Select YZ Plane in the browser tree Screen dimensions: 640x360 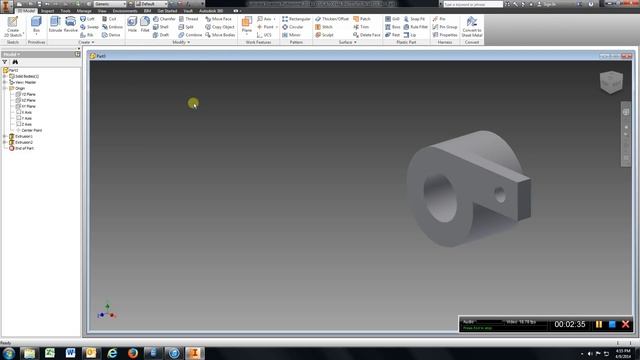26,94
